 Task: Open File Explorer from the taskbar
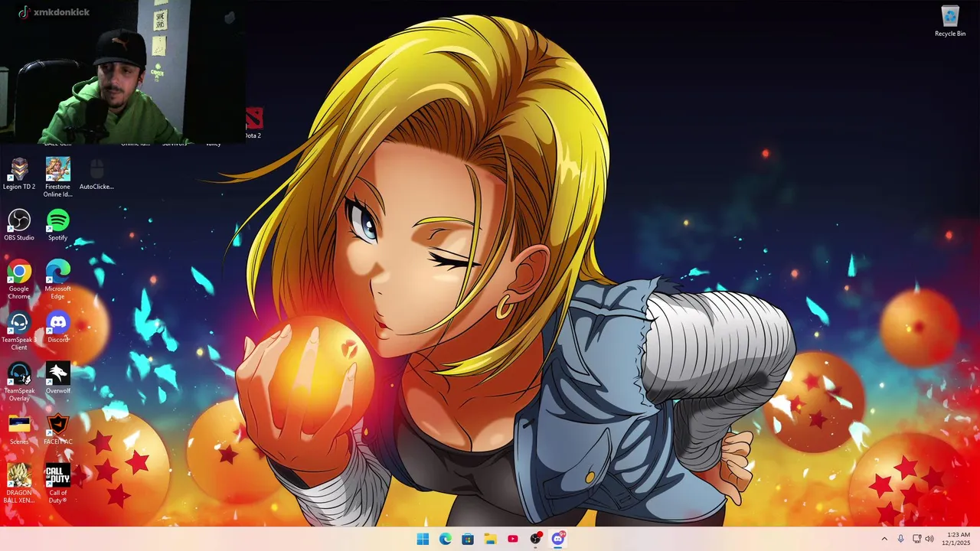point(490,539)
